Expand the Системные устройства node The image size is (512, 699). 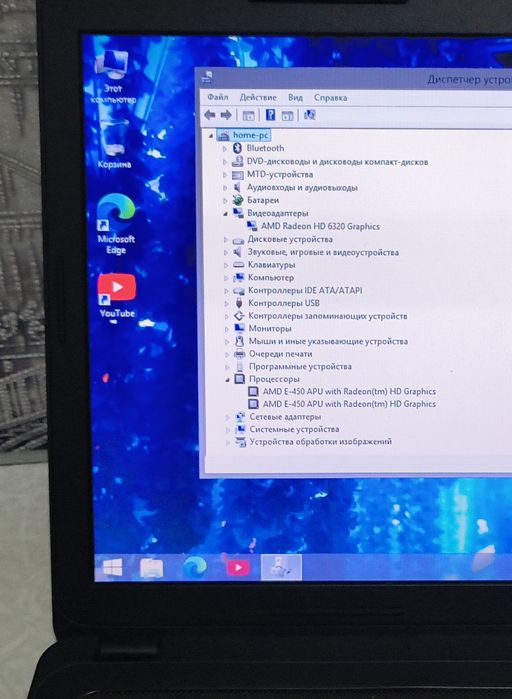[x=228, y=430]
